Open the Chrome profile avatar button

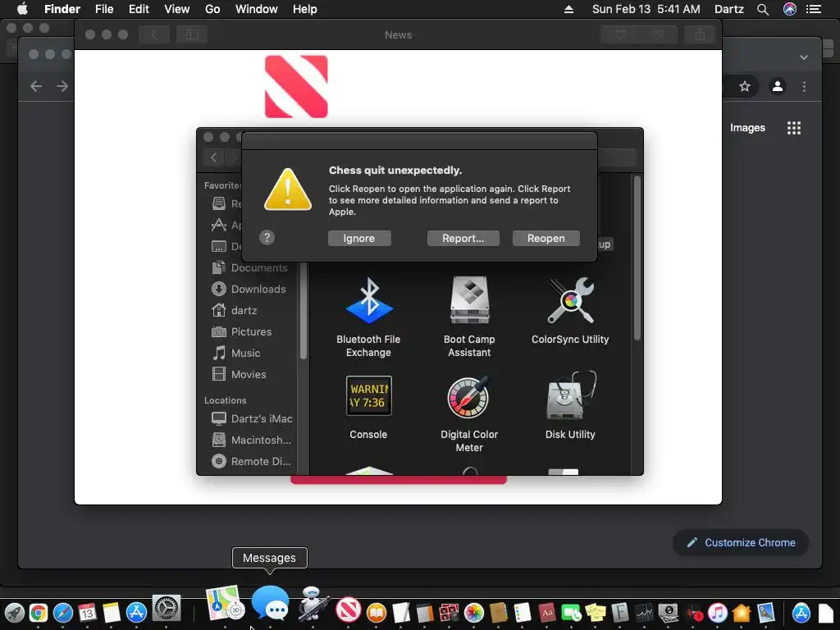pyautogui.click(x=778, y=86)
